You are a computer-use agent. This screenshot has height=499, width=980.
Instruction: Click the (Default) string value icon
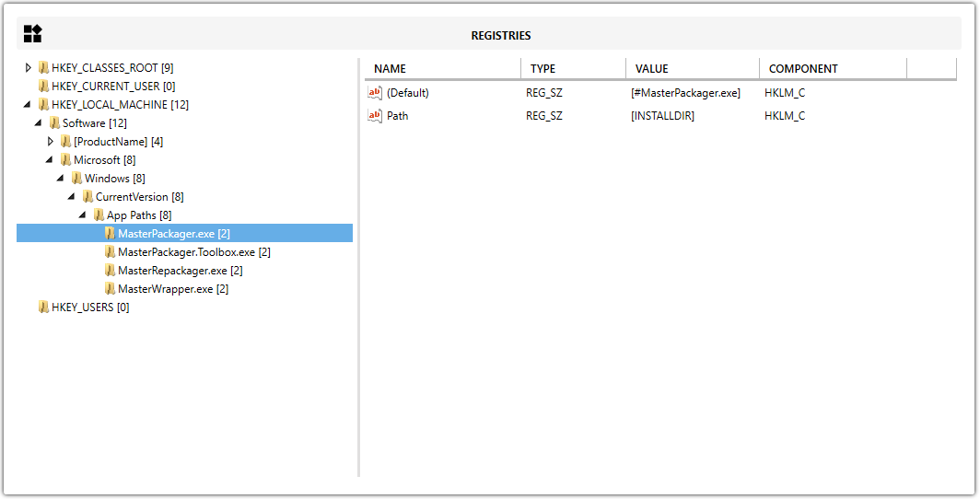tap(374, 92)
